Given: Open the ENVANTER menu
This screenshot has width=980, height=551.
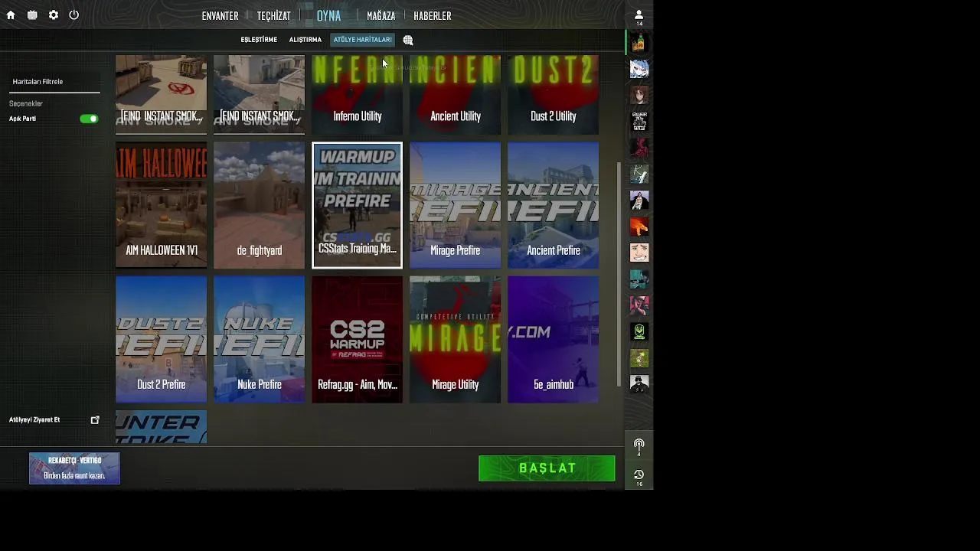Looking at the screenshot, I should click(220, 16).
